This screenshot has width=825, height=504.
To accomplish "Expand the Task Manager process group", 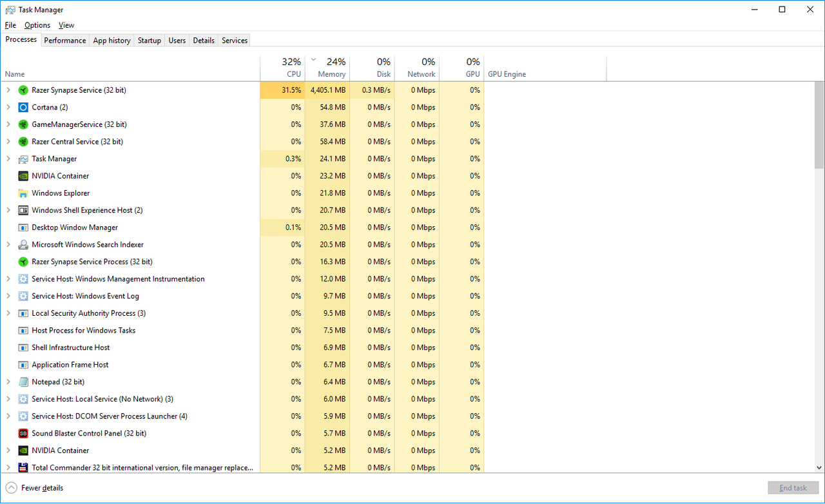I will coord(8,159).
